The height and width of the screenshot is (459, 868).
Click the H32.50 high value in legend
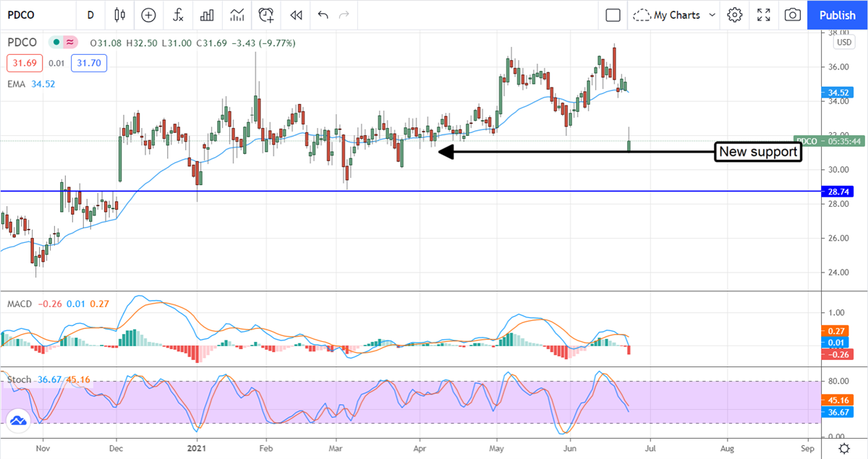click(141, 43)
